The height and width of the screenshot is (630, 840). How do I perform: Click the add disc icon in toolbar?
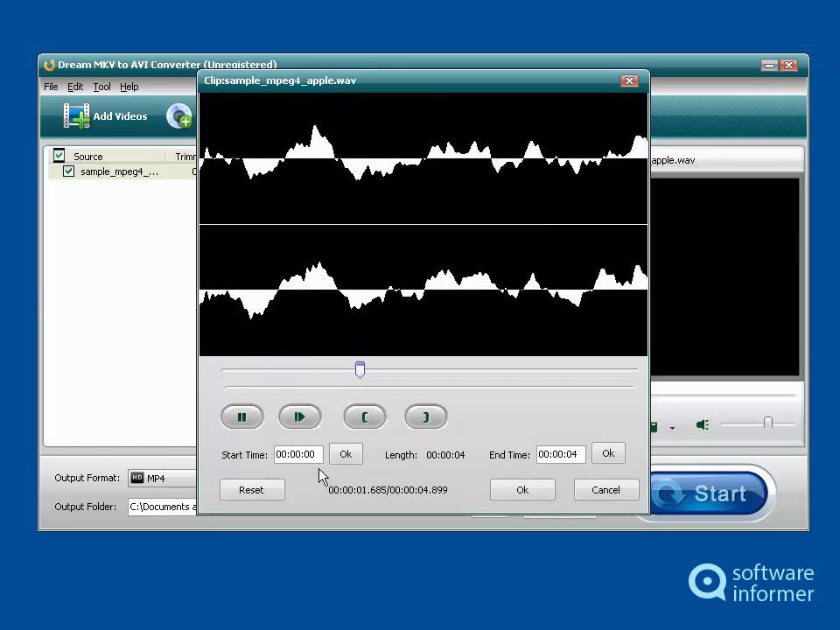click(x=179, y=115)
